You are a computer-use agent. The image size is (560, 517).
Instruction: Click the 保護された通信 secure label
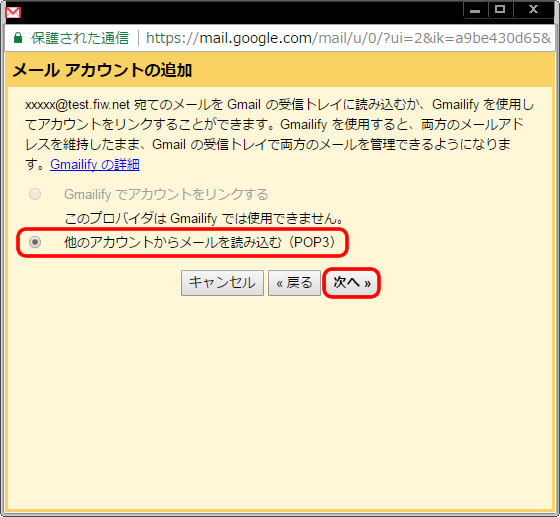click(x=80, y=38)
